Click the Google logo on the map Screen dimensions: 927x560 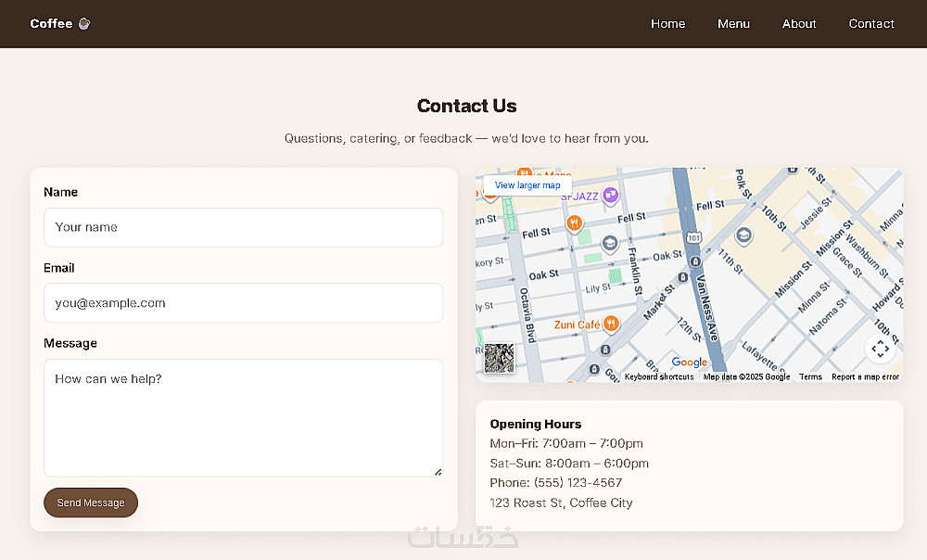(x=689, y=363)
